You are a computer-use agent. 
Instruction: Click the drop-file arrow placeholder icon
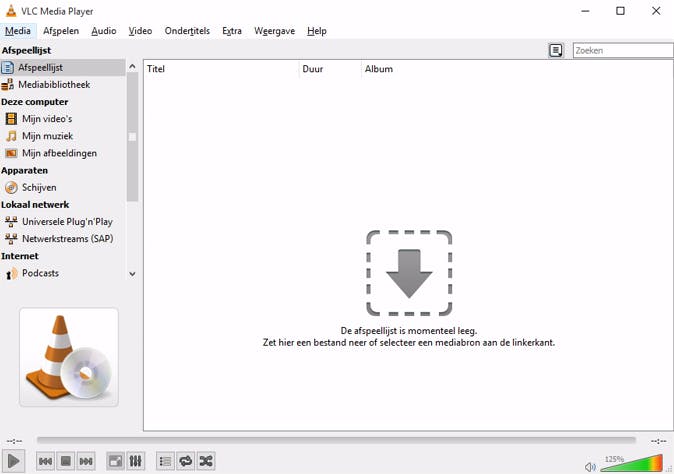pos(409,273)
